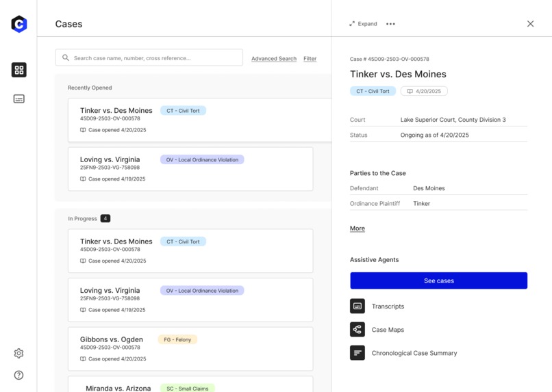Viewport: 552px width, 392px height.
Task: Close the case detail panel
Action: tap(530, 23)
